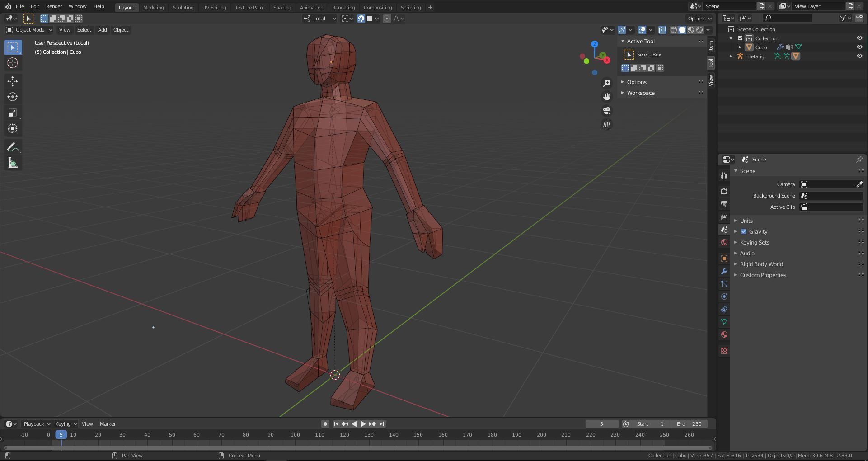Switch to the UV Editing workspace tab

214,7
